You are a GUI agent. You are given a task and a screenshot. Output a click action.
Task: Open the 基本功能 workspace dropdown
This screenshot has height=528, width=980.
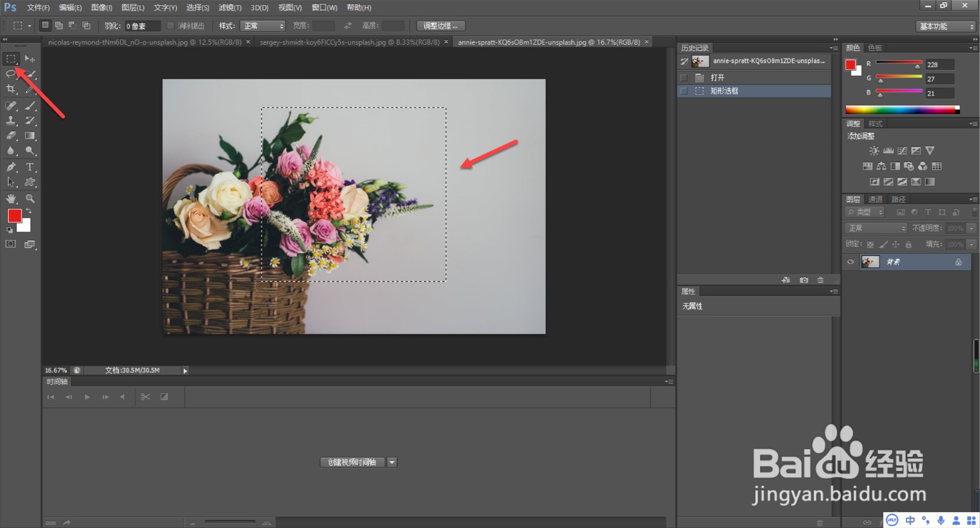[946, 26]
